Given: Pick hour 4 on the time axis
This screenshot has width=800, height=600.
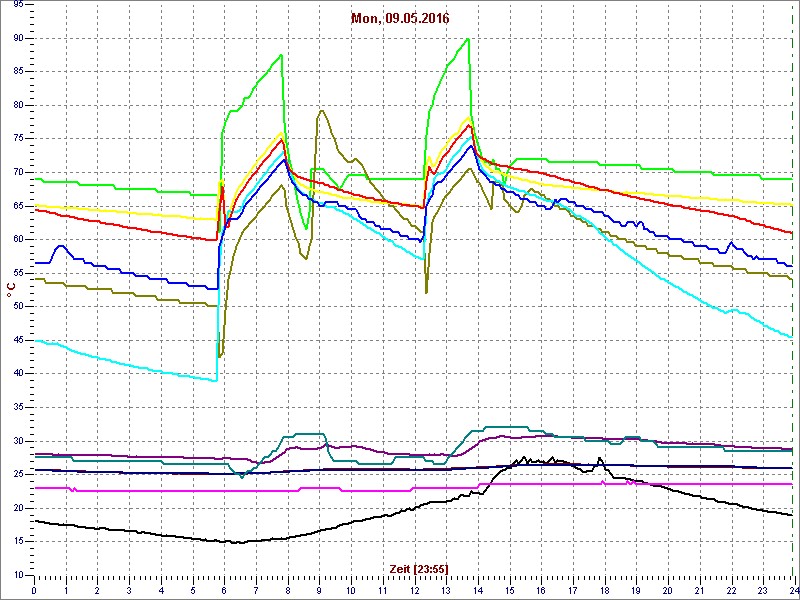Looking at the screenshot, I should [161, 591].
